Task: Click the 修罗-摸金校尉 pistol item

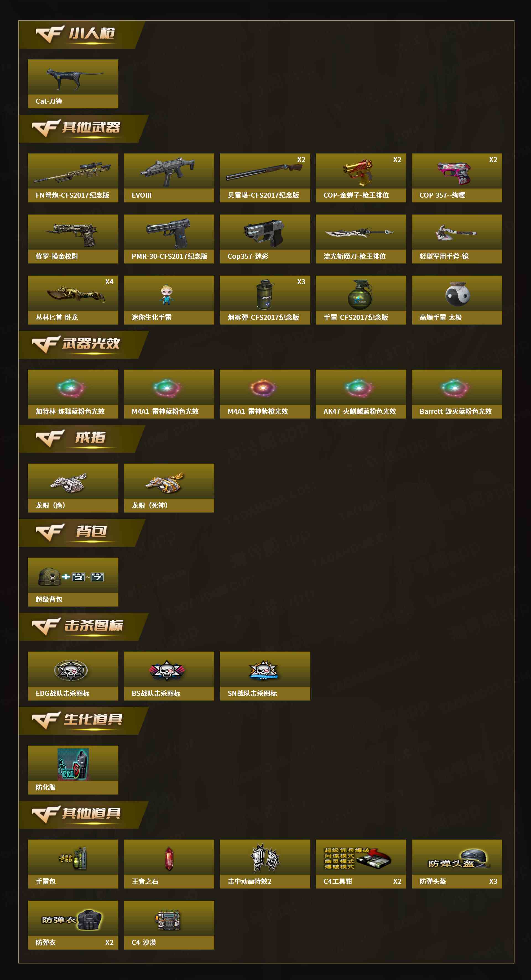Action: (x=73, y=239)
